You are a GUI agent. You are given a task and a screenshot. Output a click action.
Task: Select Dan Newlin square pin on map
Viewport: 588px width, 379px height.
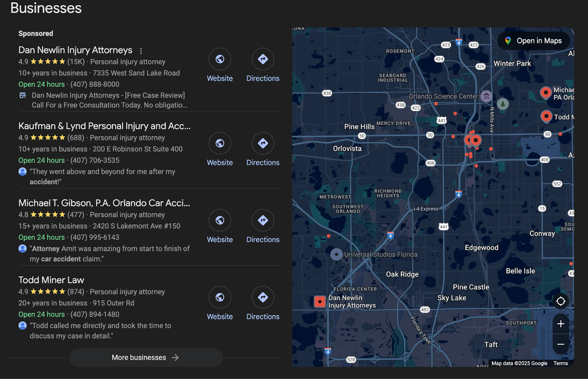pyautogui.click(x=320, y=302)
